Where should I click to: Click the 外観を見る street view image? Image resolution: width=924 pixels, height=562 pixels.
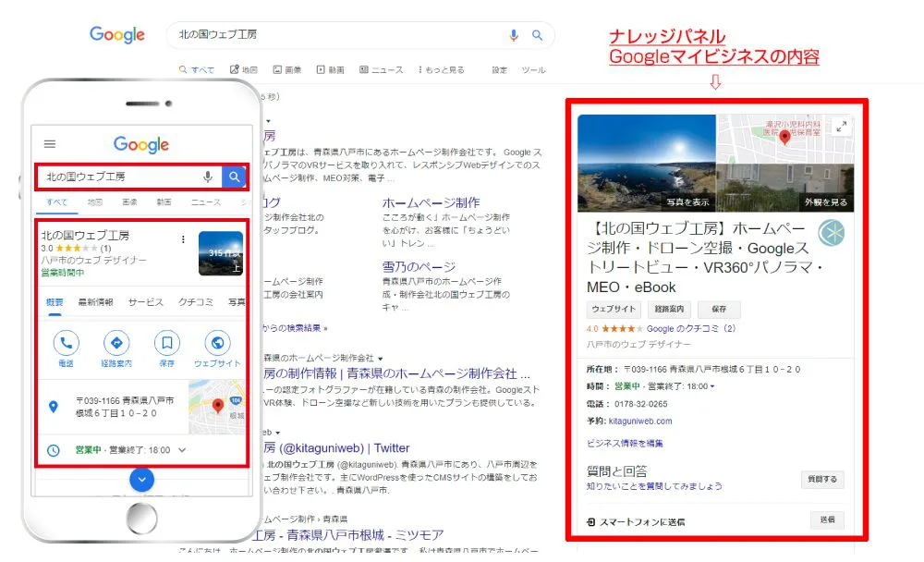784,188
